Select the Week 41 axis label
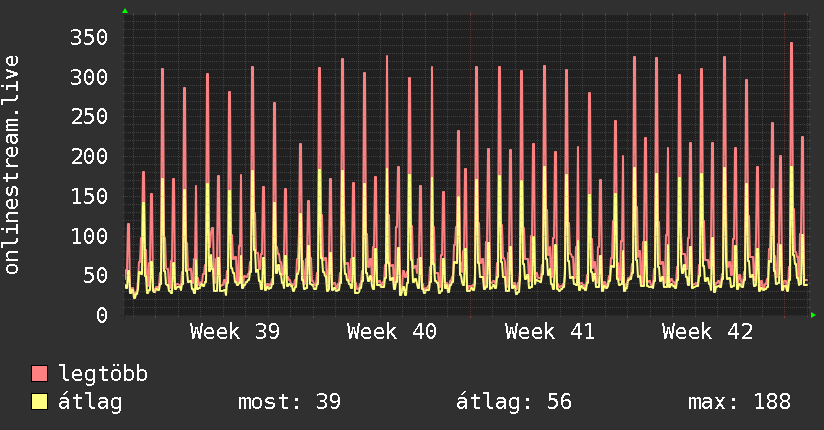The height and width of the screenshot is (430, 824). tap(550, 332)
